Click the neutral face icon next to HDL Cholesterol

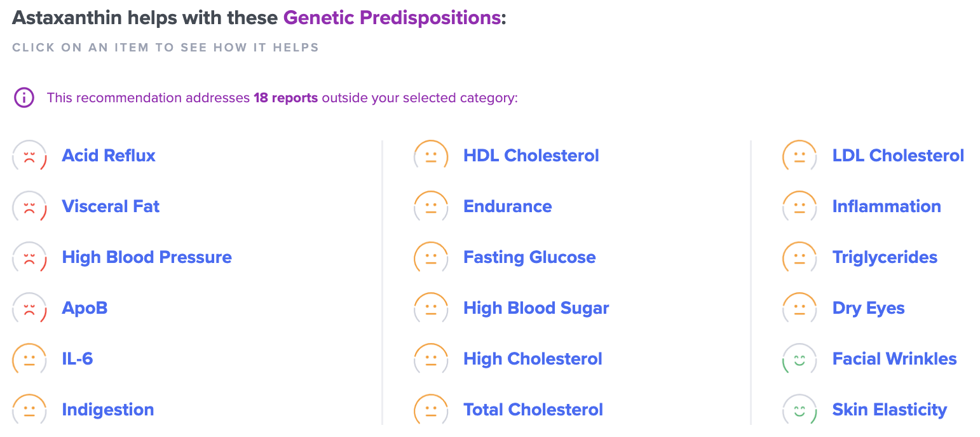pyautogui.click(x=431, y=156)
